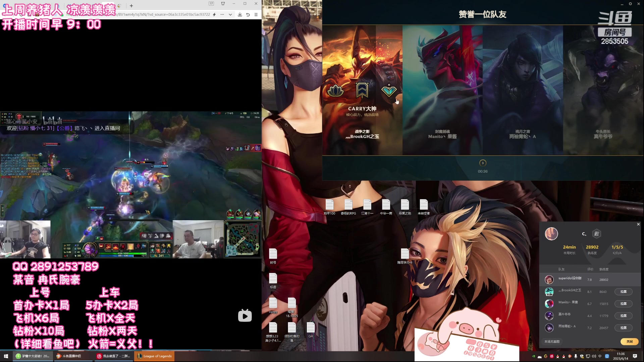Image resolution: width=644 pixels, height=362 pixels.
Task: Click the browser undo/restore icon
Action: (x=248, y=14)
